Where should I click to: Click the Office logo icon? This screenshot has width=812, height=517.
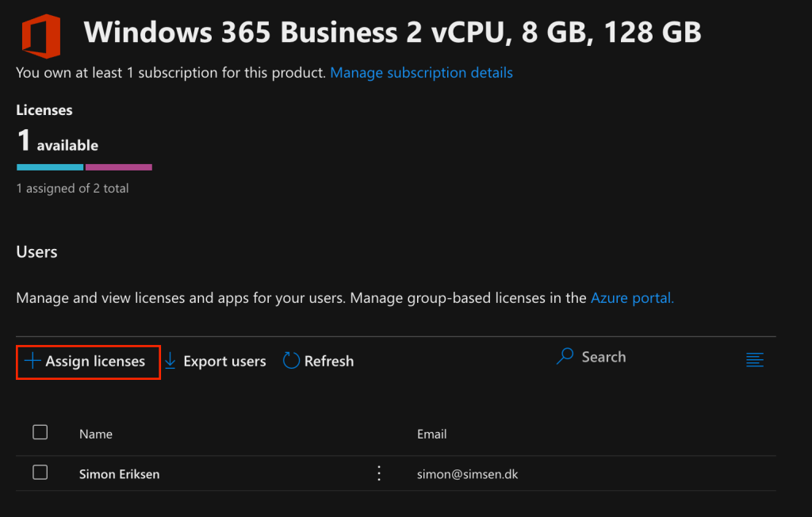[x=41, y=33]
